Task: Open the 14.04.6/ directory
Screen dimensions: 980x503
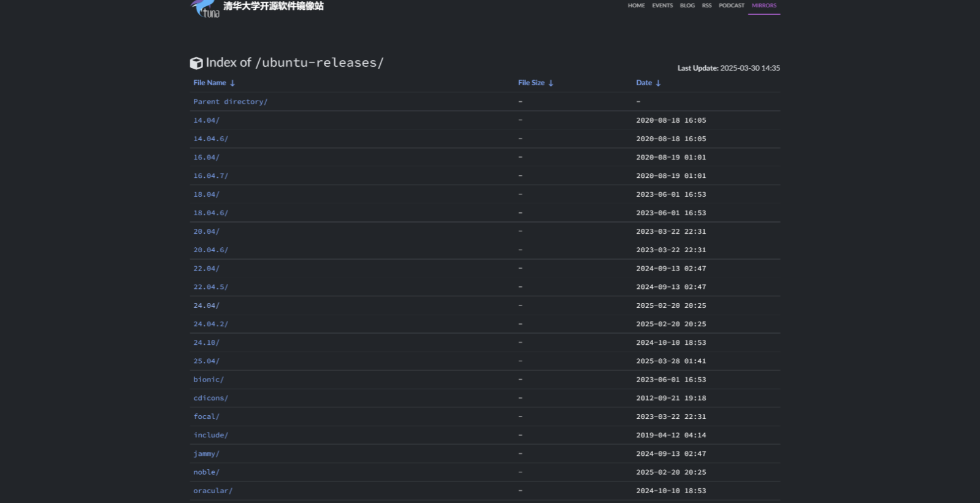Action: 211,139
